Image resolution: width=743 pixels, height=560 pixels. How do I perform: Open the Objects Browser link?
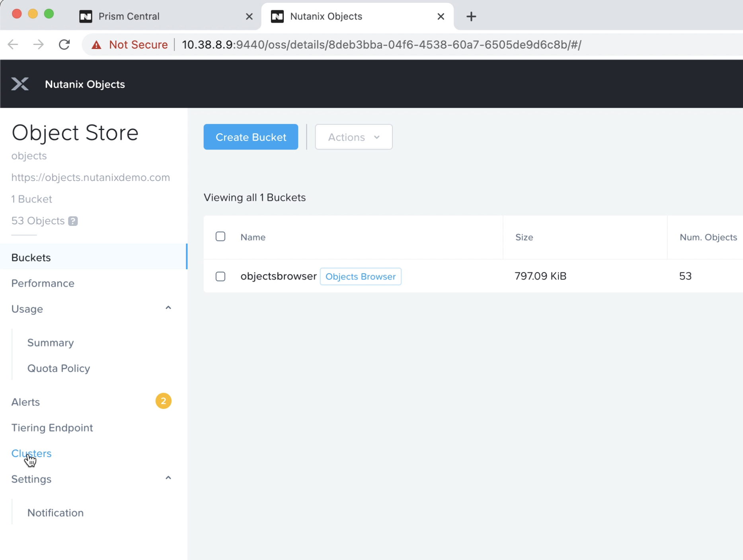[360, 276]
